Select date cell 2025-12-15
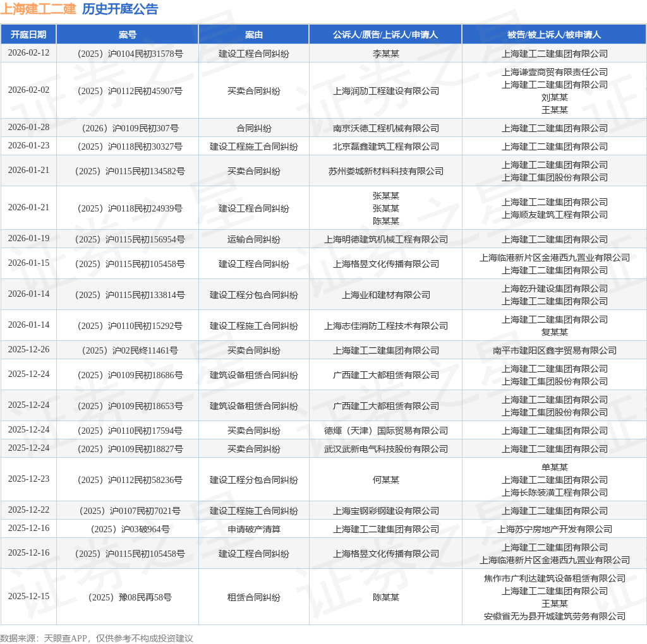 click(28, 597)
